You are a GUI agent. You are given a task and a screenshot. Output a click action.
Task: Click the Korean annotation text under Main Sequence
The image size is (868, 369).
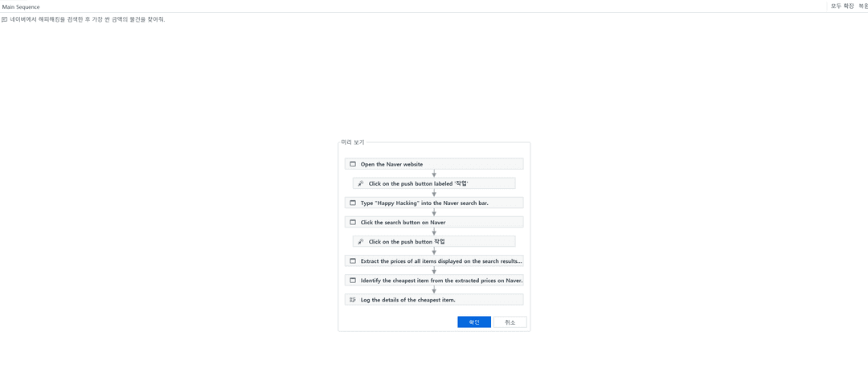[88, 19]
